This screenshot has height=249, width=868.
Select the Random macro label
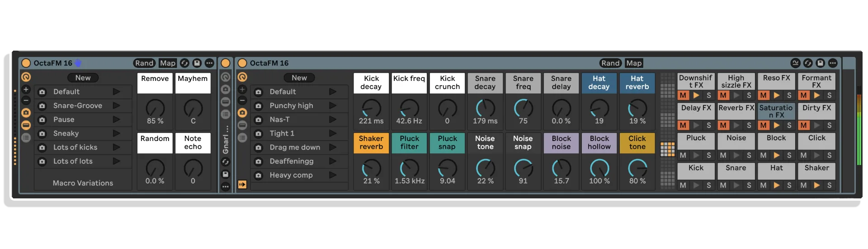(x=155, y=143)
